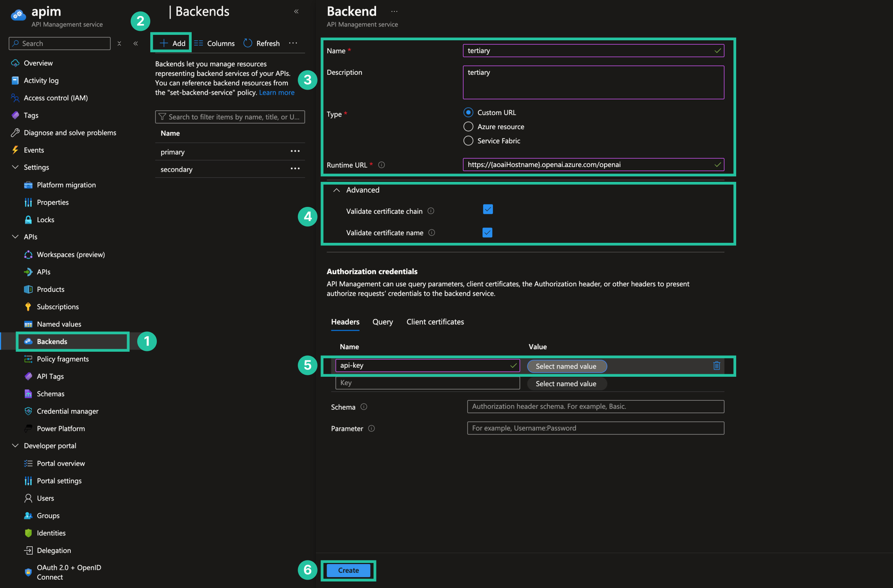Screen dimensions: 893x588
Task: Click the empty Key header name field
Action: [x=427, y=383]
